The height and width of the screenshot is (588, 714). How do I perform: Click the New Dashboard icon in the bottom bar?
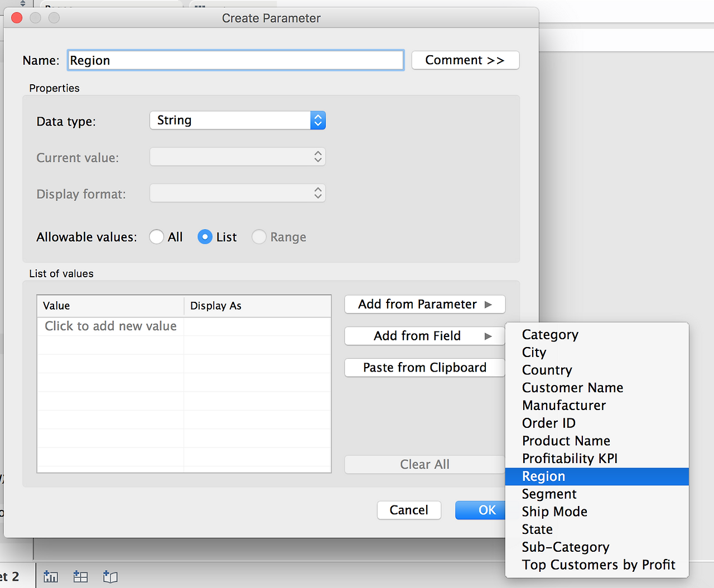tap(80, 576)
